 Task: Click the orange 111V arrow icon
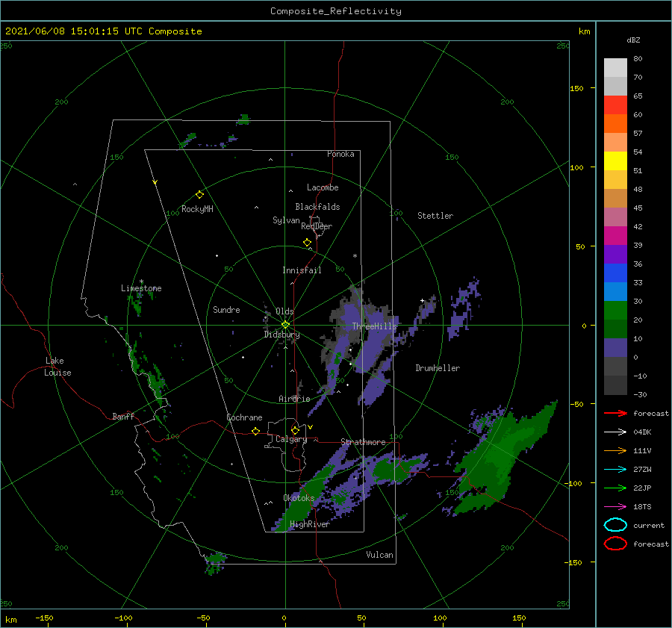pyautogui.click(x=615, y=450)
